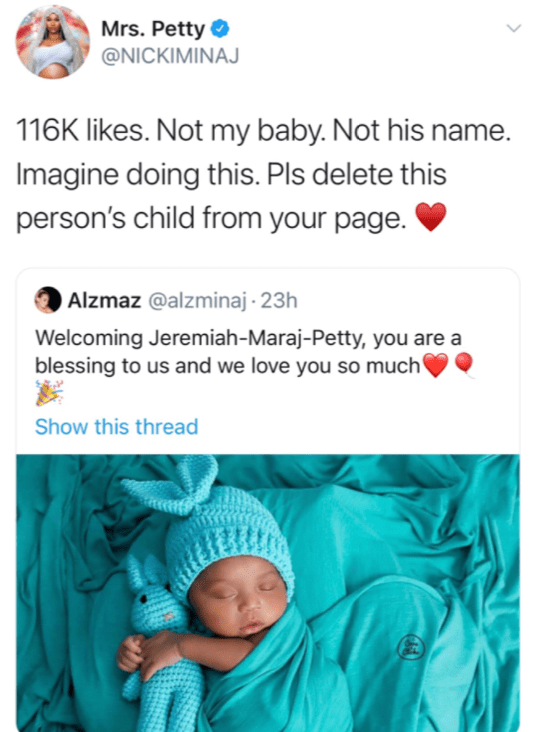This screenshot has height=732, width=535.
Task: Open the @alzminaj handle
Action: coord(197,301)
